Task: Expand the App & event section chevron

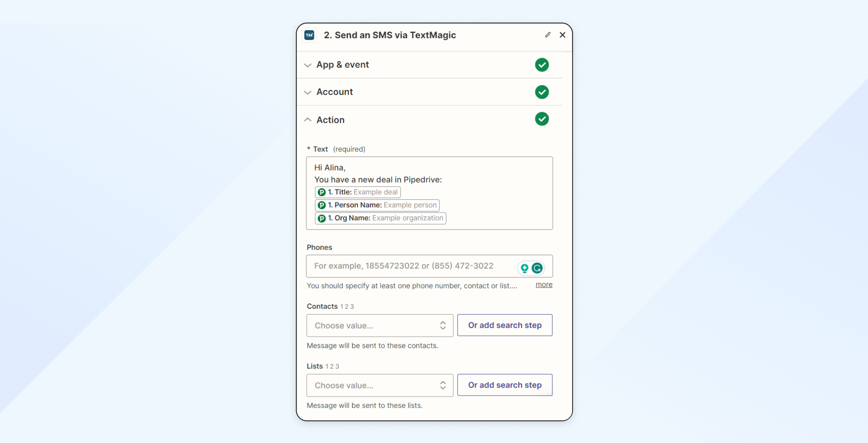Action: pos(308,65)
